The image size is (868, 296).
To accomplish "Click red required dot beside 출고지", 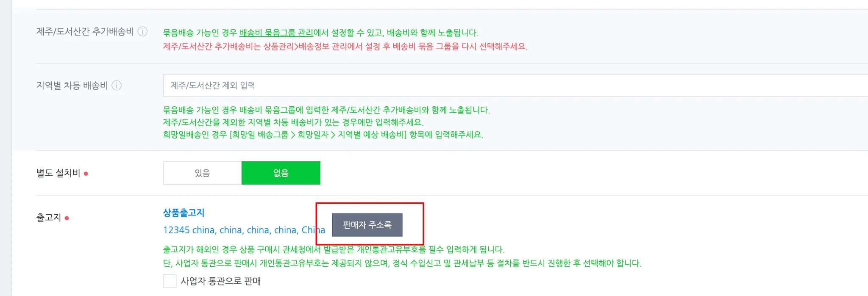I will [67, 218].
